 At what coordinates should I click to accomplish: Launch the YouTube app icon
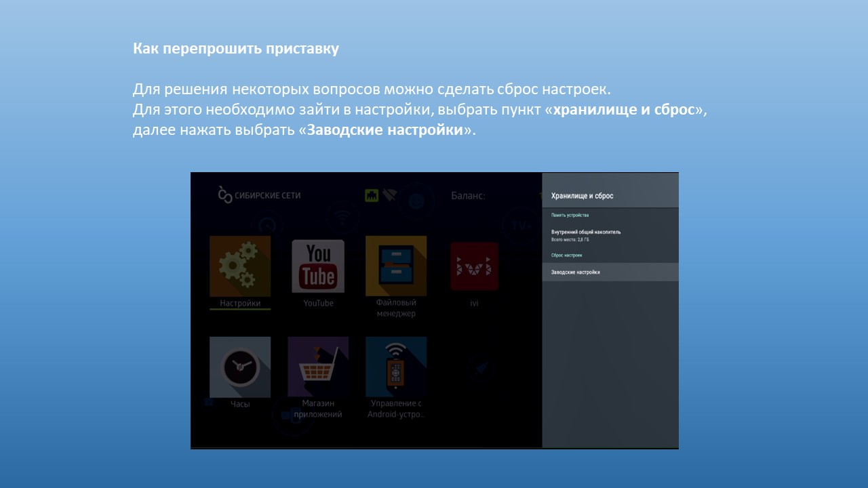click(318, 266)
